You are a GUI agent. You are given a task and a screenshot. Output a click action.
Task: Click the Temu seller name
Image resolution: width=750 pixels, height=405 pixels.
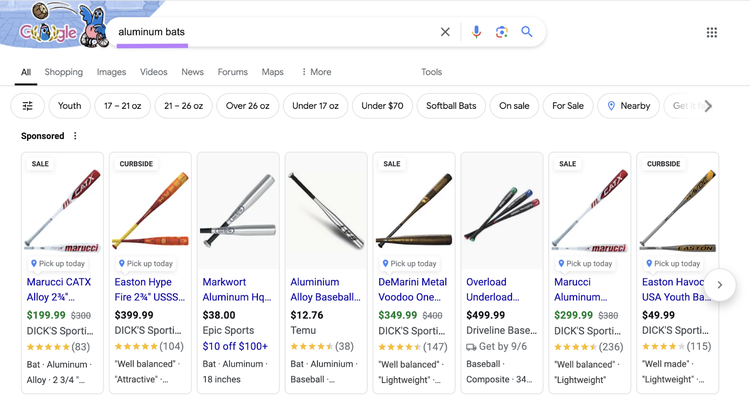coord(303,330)
